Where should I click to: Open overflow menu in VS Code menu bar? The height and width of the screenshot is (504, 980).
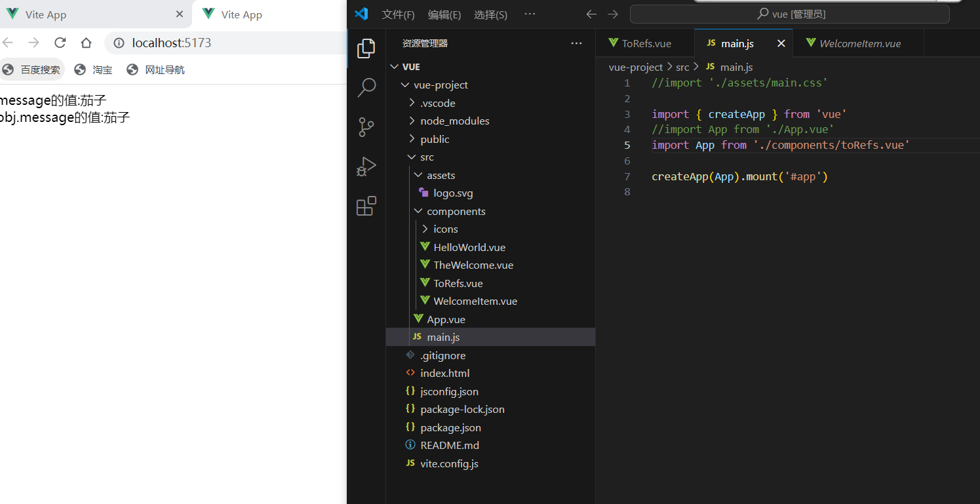(530, 14)
